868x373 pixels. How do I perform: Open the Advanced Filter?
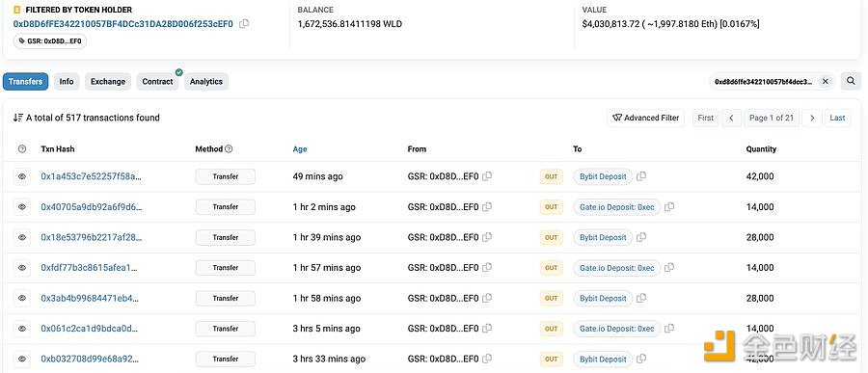(645, 118)
